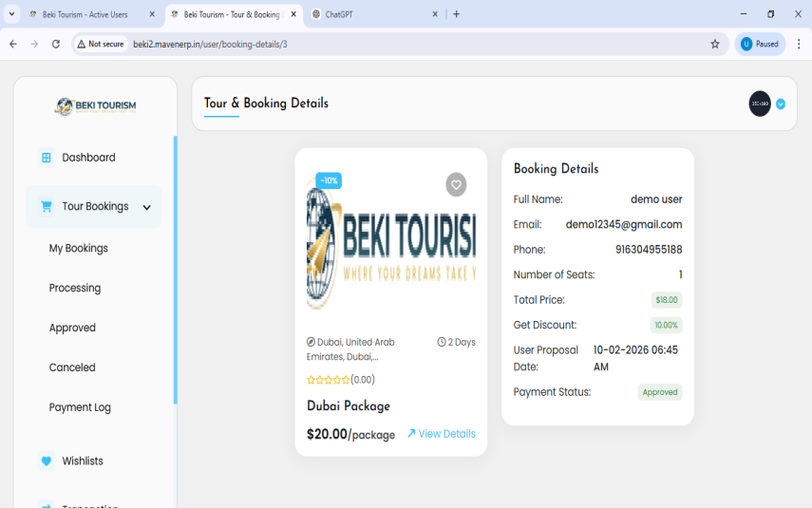Toggle the wishlist heart on Dubai Package
The height and width of the screenshot is (508, 812).
pos(456,185)
